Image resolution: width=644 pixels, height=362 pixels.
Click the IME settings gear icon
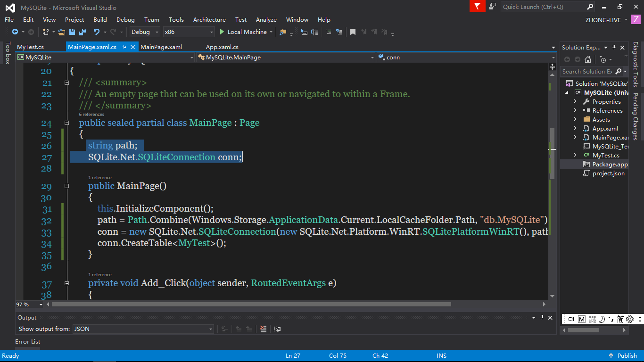[x=630, y=319]
